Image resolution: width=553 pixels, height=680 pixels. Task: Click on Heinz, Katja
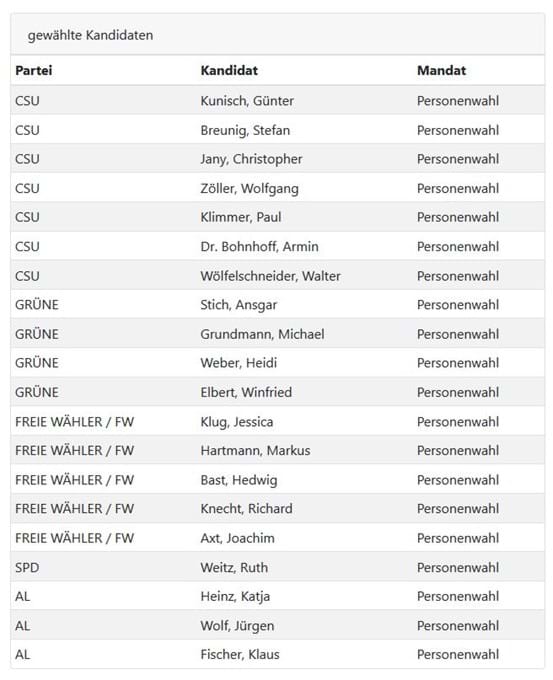coord(235,596)
